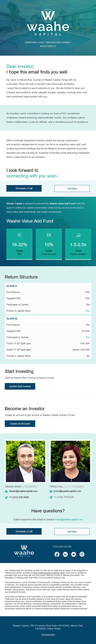Click the Create an Account button
Image resolution: width=96 pixels, height=644 pixels.
20,423
